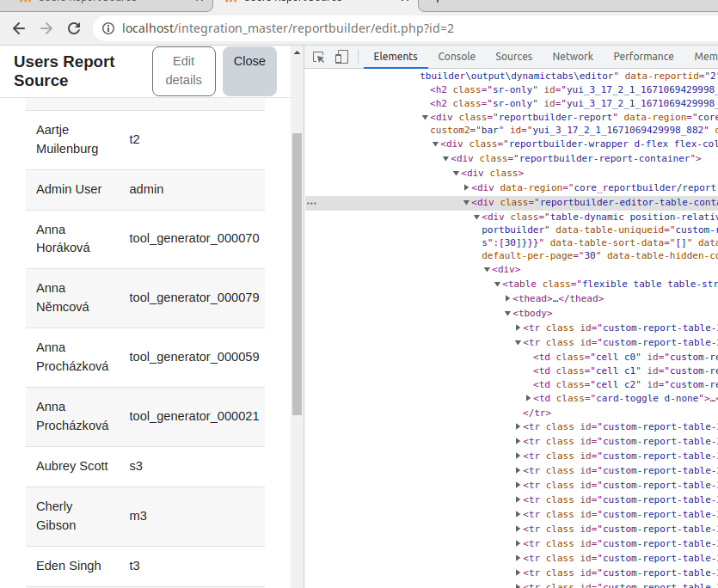This screenshot has width=718, height=588.
Task: Click username tool_generator_000021
Action: coord(194,416)
